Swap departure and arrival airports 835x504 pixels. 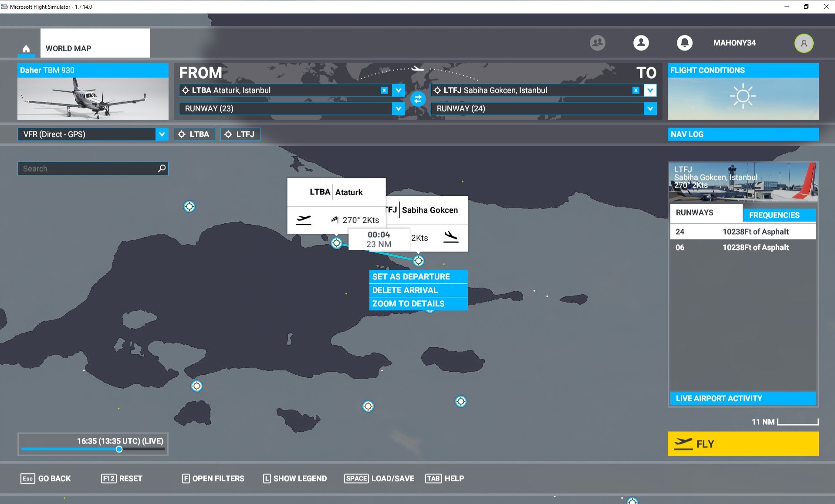tap(417, 99)
